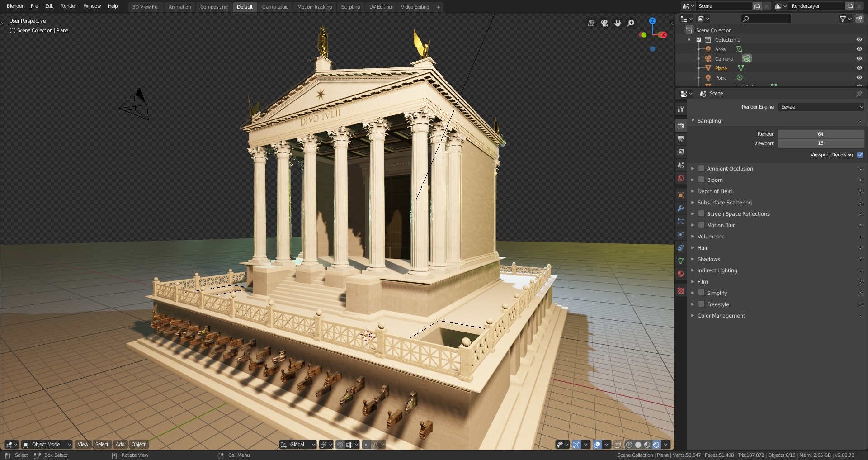Open the Object Constraints properties tab
Viewport: 868px width, 460px height.
[x=680, y=247]
